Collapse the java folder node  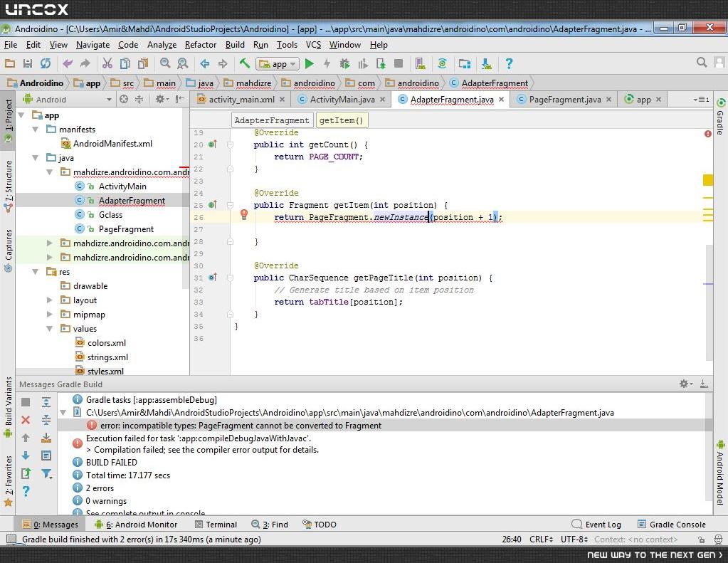36,158
